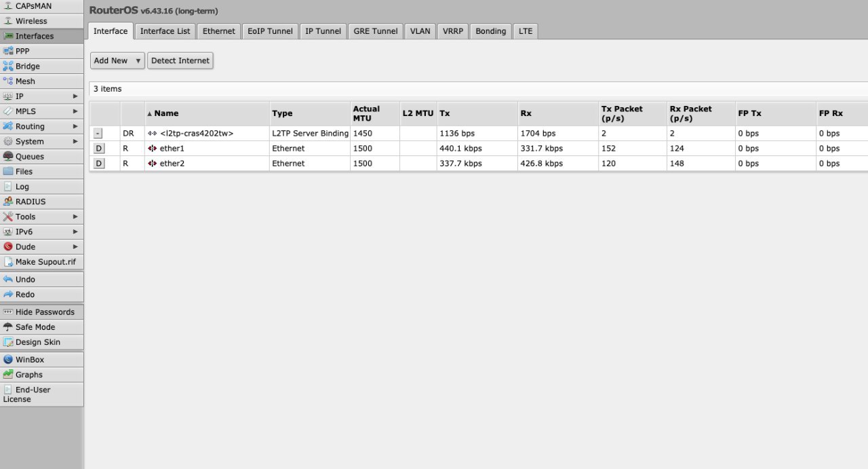Select the L2TP Server Binding cell

[310, 133]
